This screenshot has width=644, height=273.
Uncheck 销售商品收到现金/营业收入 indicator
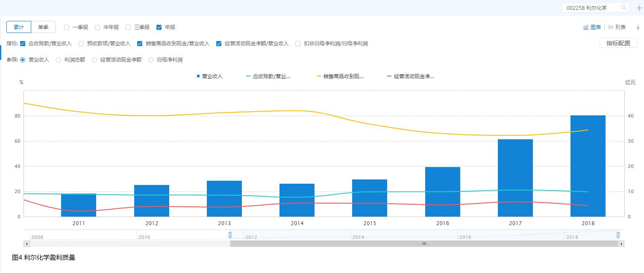[x=140, y=44]
